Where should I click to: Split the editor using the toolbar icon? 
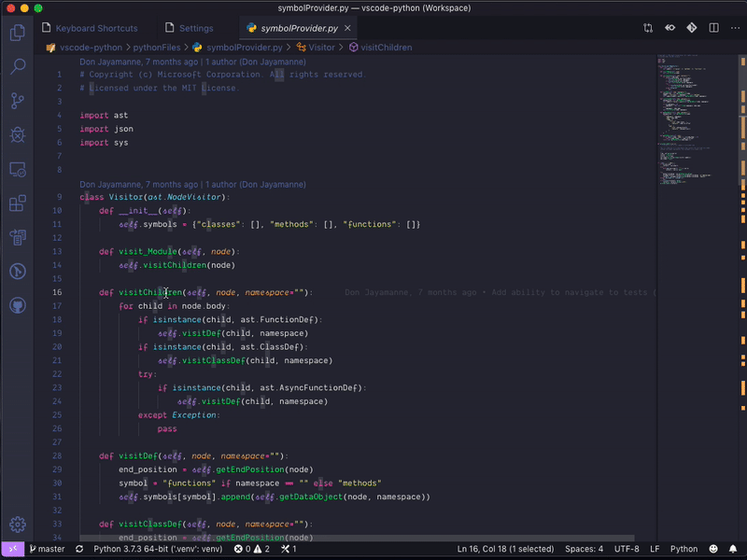[x=714, y=28]
